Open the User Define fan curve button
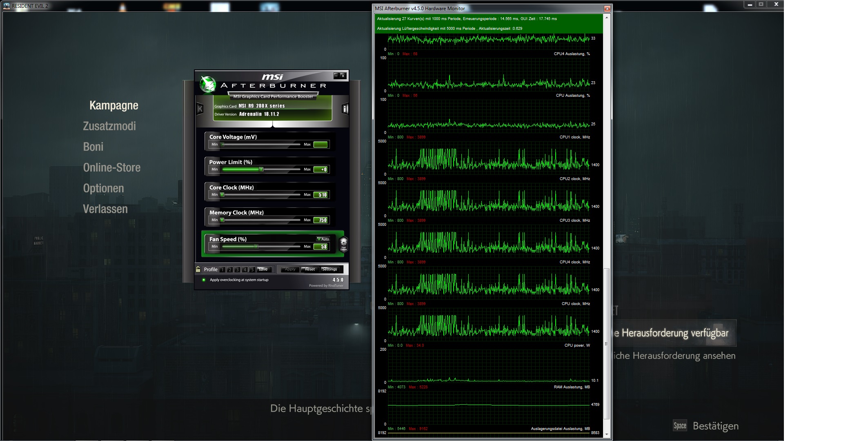This screenshot has height=441, width=868. [x=343, y=243]
